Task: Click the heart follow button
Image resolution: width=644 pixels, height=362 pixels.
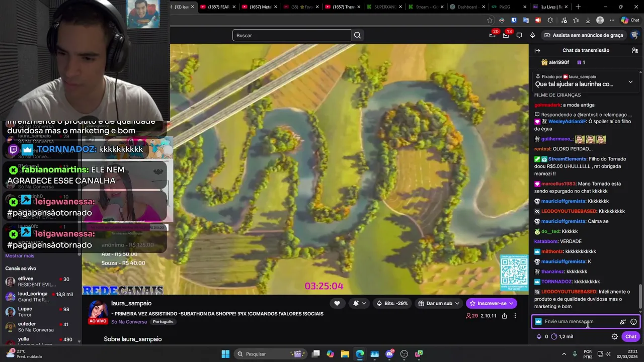Action: coord(337,303)
